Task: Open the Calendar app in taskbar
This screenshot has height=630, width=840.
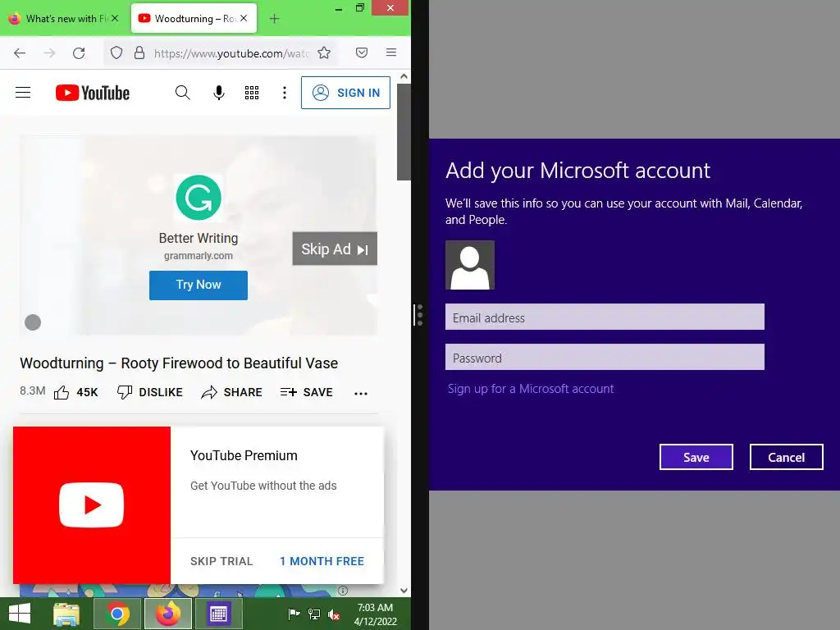Action: (x=218, y=614)
